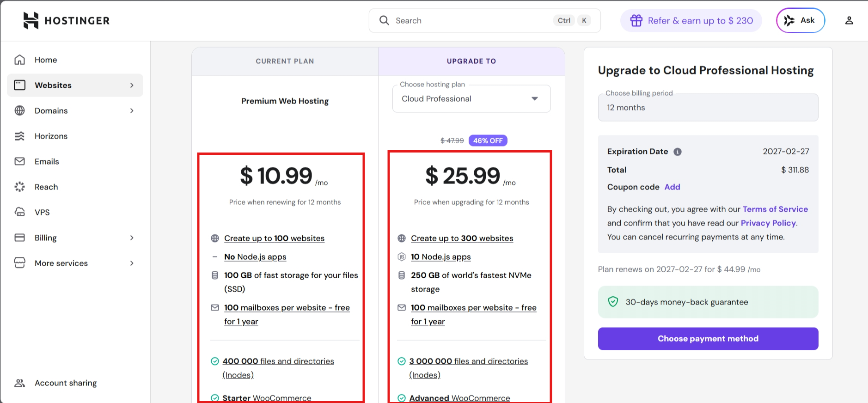Image resolution: width=868 pixels, height=403 pixels.
Task: Click Node.js icon beside 10 Node.js apps
Action: 402,257
